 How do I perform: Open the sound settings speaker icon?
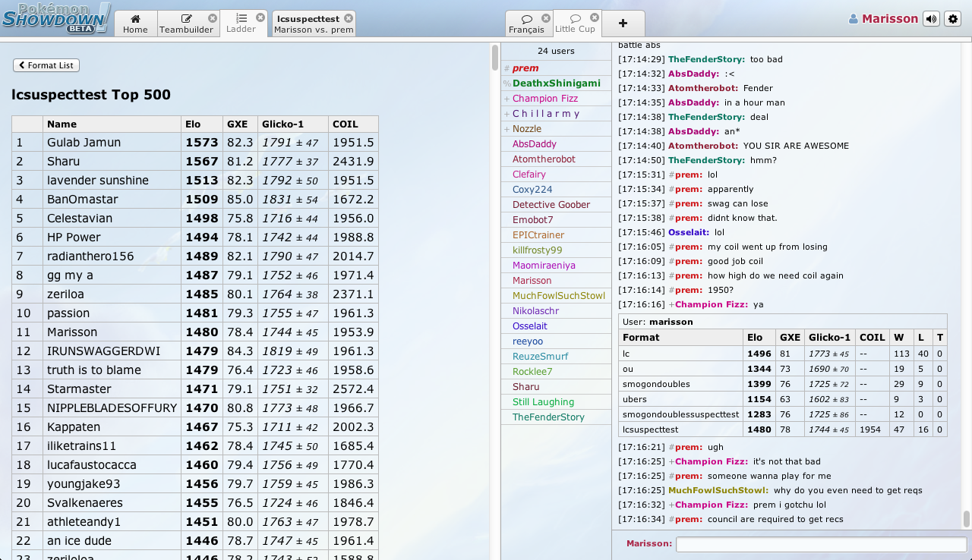[931, 19]
